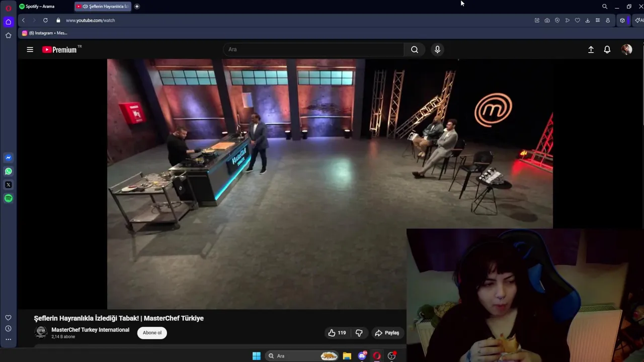Click the video title Şeflerin Hayranlıkla İzlediği Tabak

coord(119,318)
